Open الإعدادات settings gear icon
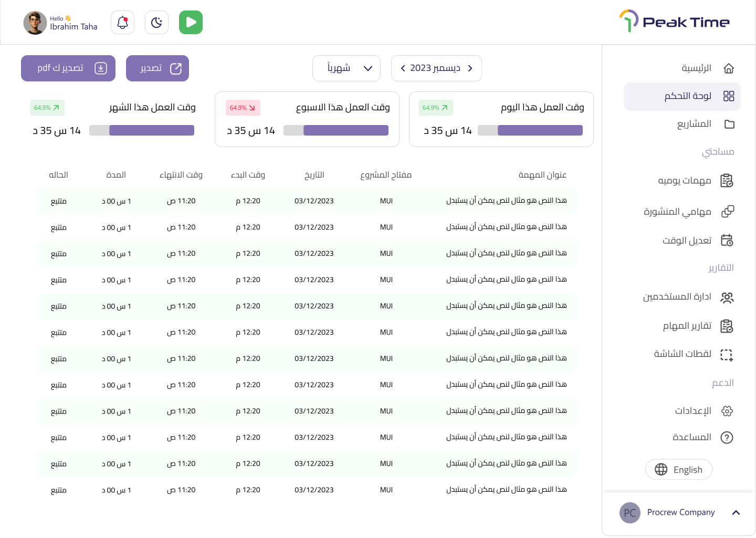Viewport: 756px width, 538px height. pos(727,411)
